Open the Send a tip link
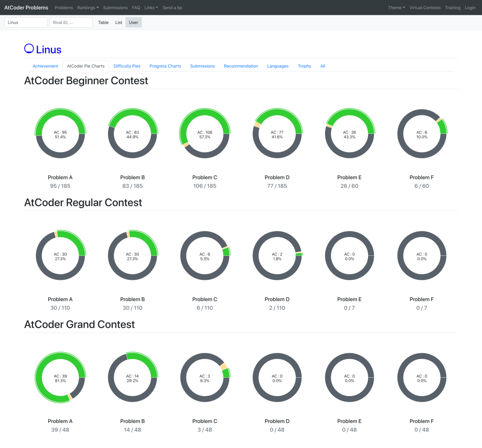The height and width of the screenshot is (448, 482). pos(172,8)
